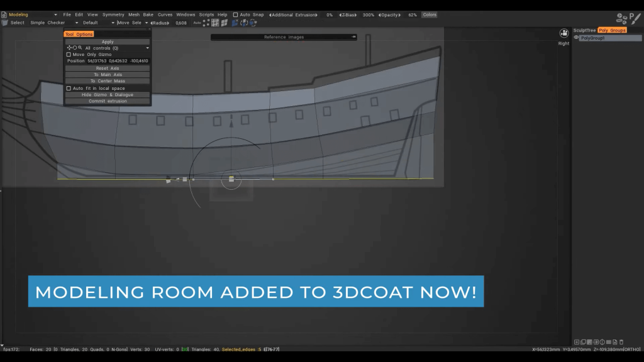Click the split-grid icon in toolbar
Viewport: 644px width, 362px height.
point(225,23)
